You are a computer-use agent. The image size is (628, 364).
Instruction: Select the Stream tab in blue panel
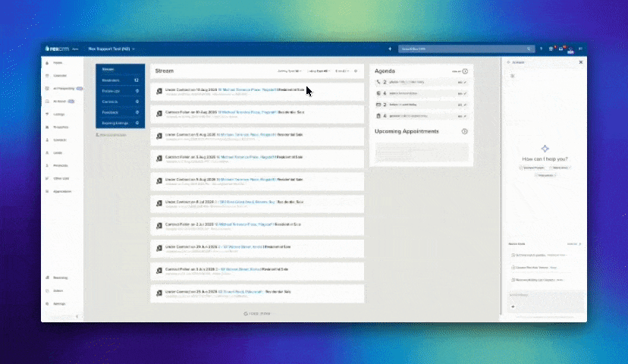[x=120, y=69]
